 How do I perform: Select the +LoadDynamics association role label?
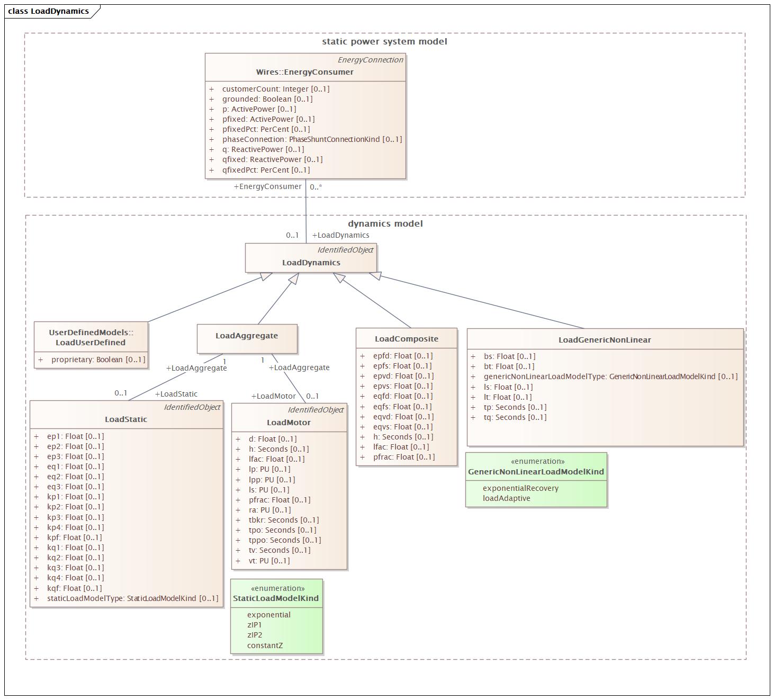pyautogui.click(x=340, y=235)
